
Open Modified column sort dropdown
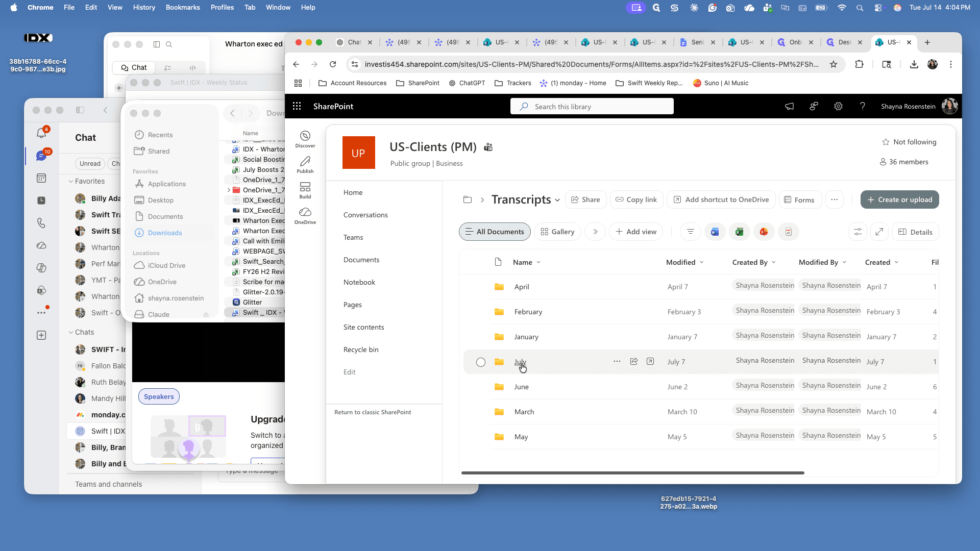[x=702, y=262]
